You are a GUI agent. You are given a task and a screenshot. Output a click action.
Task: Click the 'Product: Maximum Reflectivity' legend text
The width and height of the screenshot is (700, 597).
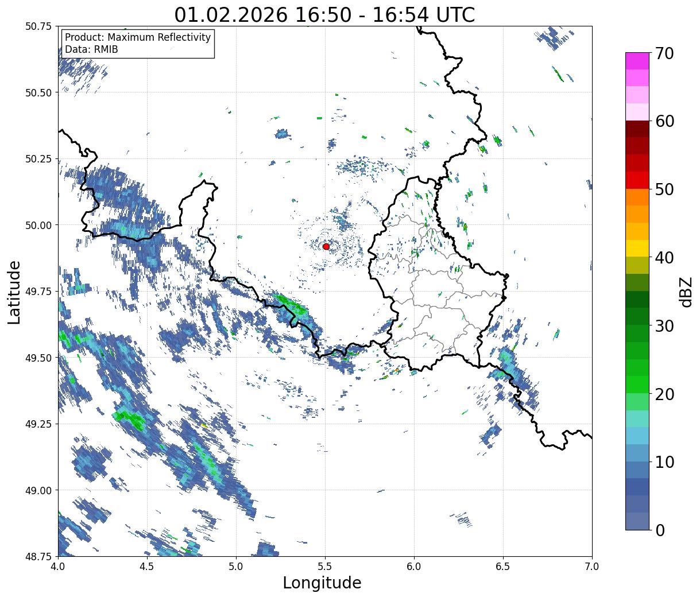(x=138, y=37)
